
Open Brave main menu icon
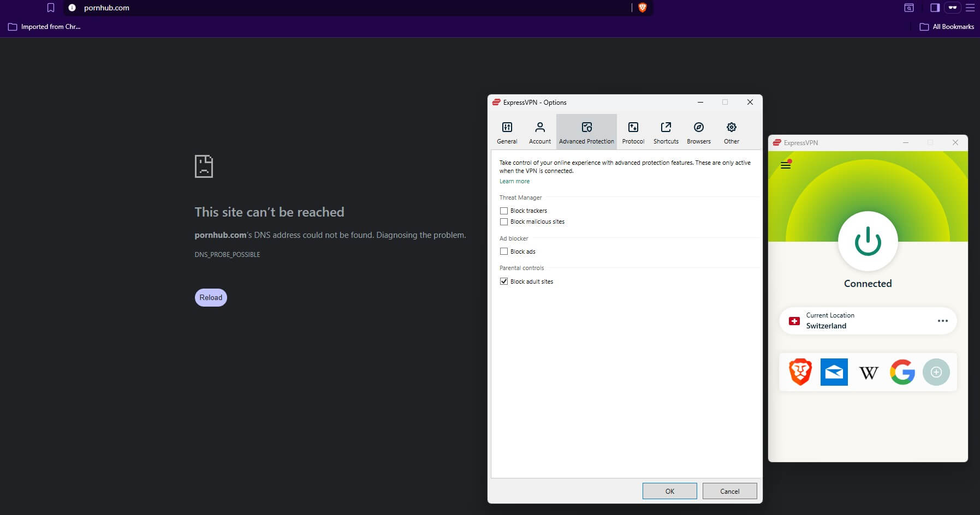970,8
